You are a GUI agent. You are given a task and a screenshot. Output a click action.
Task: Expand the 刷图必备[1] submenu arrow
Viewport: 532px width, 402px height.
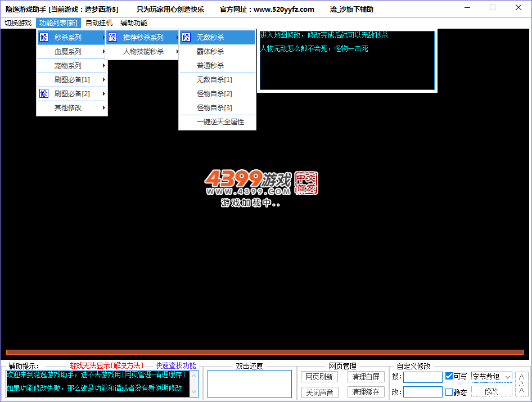(x=104, y=80)
